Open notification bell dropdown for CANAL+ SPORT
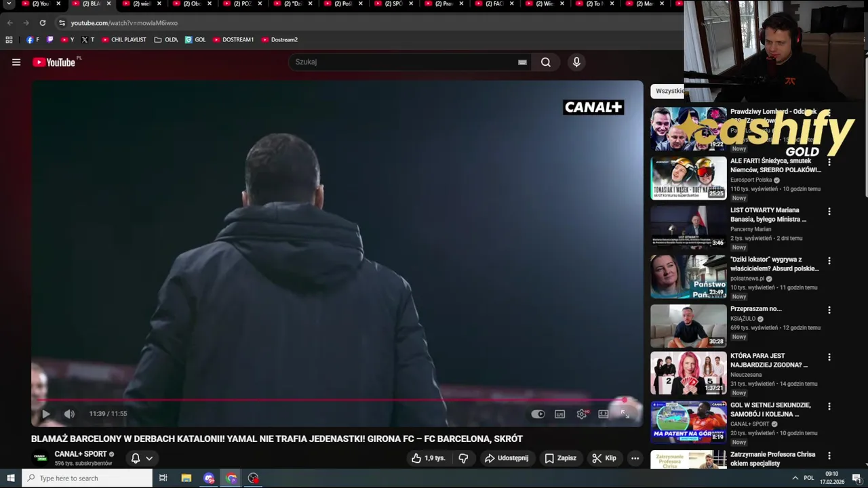 click(x=142, y=458)
